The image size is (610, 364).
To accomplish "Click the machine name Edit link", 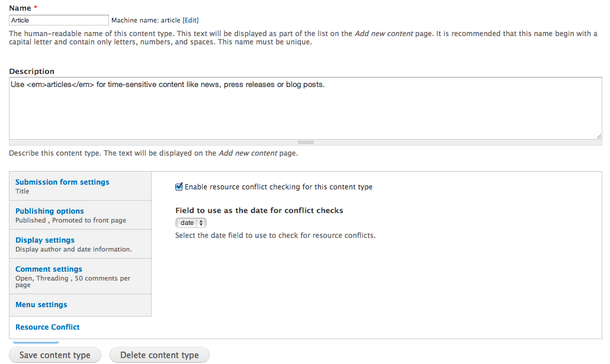I will tap(190, 20).
